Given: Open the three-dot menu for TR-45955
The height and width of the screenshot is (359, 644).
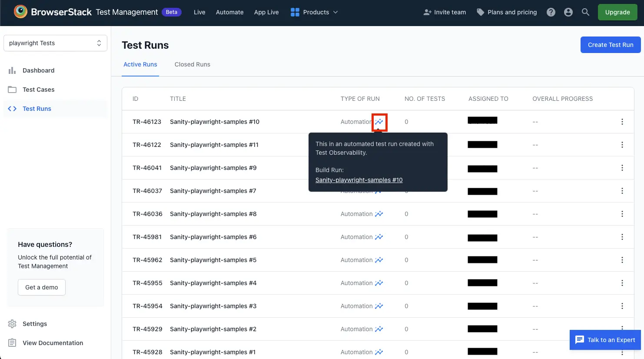Looking at the screenshot, I should [x=622, y=283].
